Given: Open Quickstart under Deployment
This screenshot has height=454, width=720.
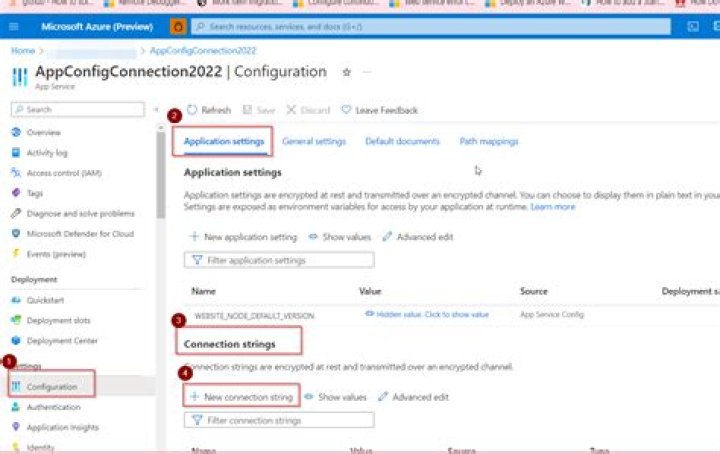Looking at the screenshot, I should click(x=45, y=300).
